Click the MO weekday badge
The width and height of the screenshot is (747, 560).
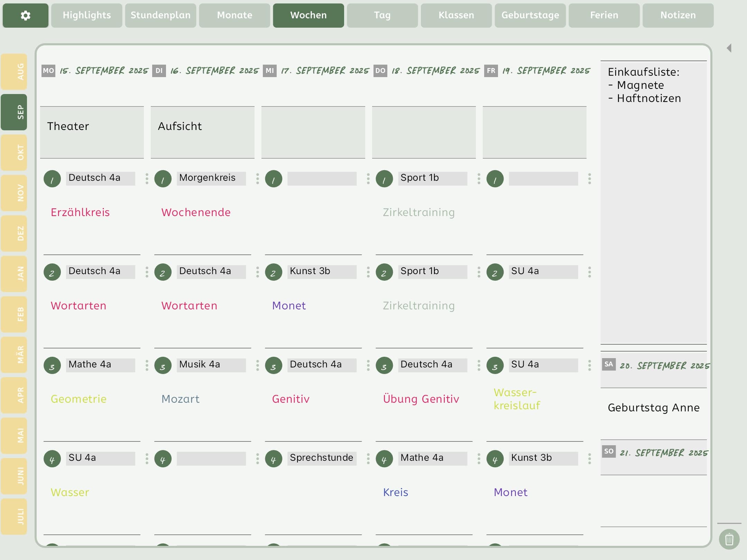pyautogui.click(x=48, y=71)
